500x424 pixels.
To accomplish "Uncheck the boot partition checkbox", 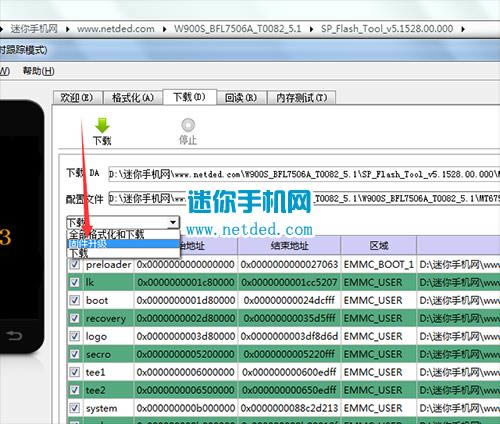I will (74, 300).
